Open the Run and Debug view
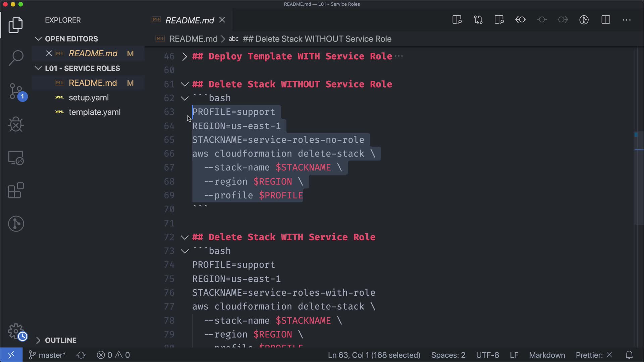644x362 pixels. [x=16, y=124]
